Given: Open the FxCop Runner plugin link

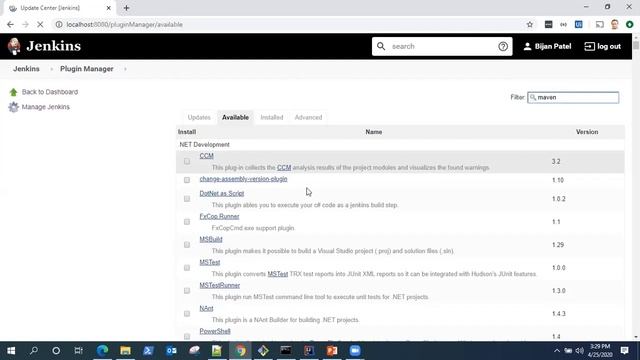Looking at the screenshot, I should coord(219,216).
